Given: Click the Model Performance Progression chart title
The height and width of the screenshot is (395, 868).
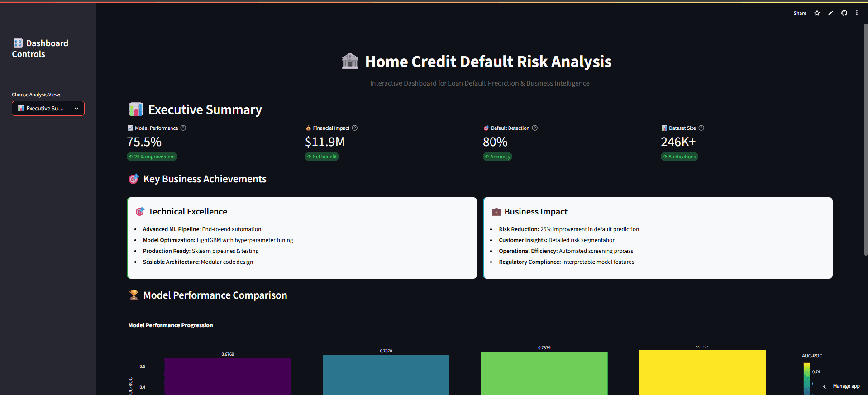Looking at the screenshot, I should [170, 325].
